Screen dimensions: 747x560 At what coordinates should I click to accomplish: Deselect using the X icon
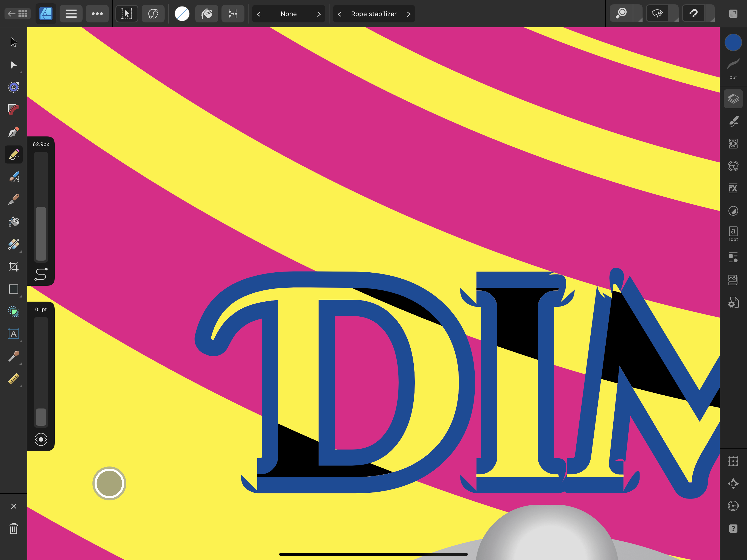[13, 506]
